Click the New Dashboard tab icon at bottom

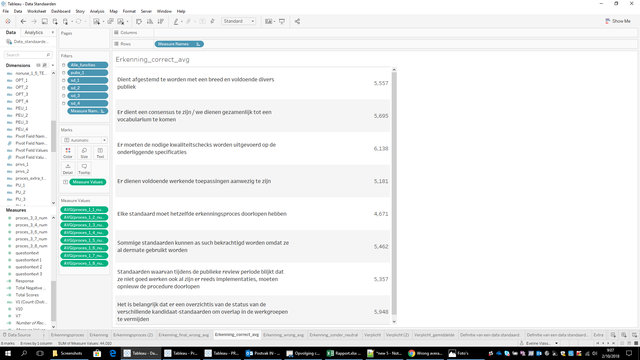click(x=624, y=335)
